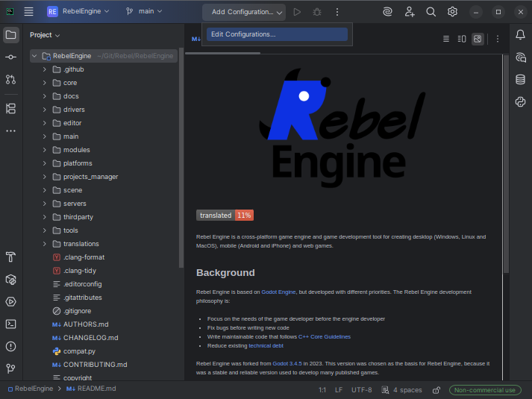Follow the Godot 3.4.5 link
This screenshot has height=399, width=532.
pos(287,363)
